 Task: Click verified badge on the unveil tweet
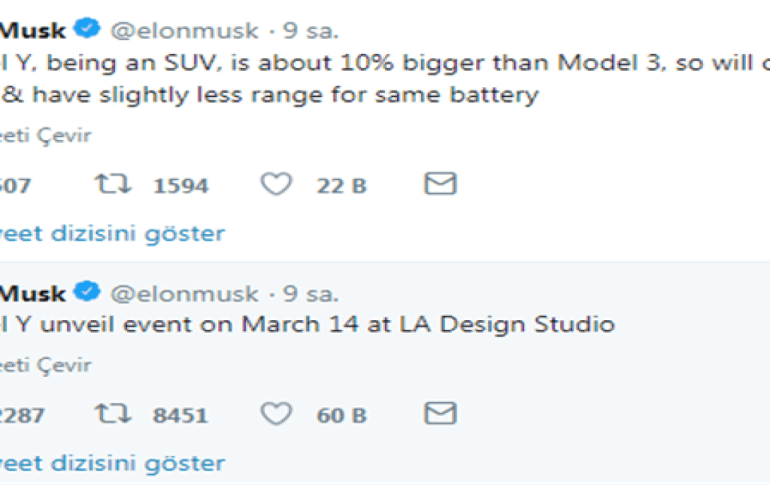(87, 293)
